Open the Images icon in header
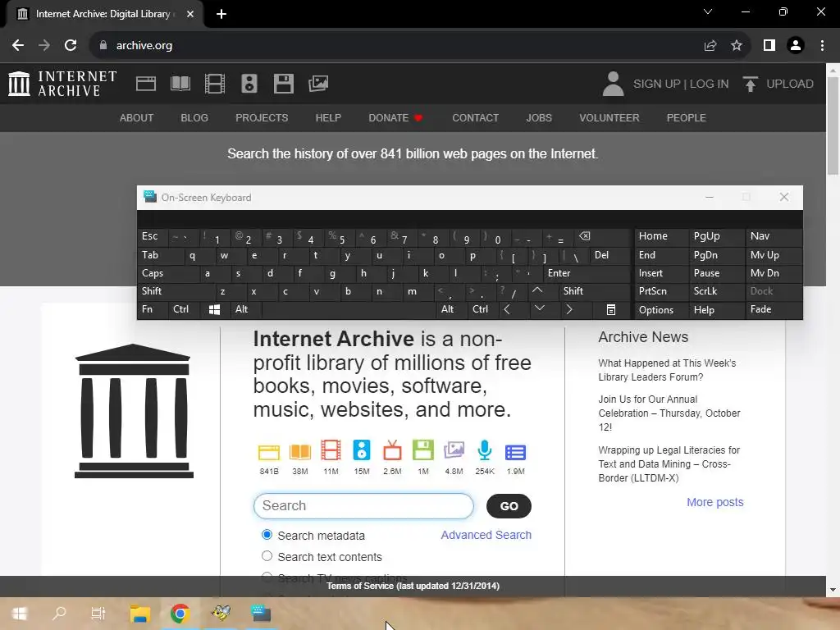This screenshot has height=630, width=840. point(318,84)
